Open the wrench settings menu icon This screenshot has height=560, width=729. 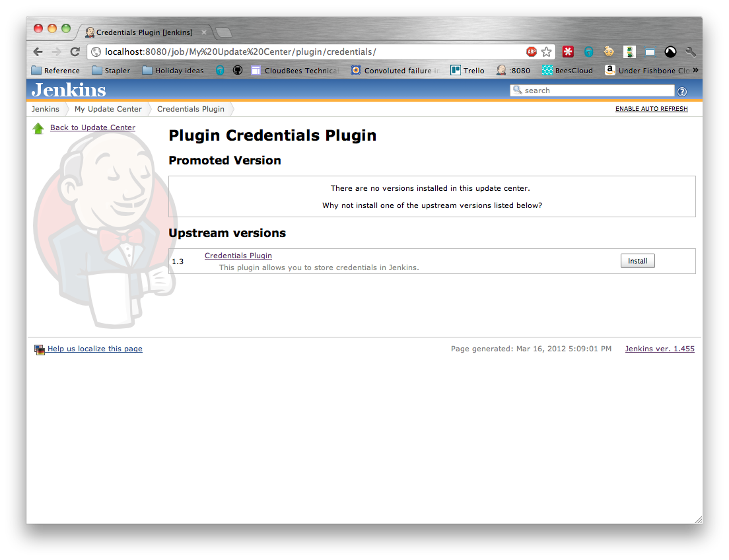(691, 52)
